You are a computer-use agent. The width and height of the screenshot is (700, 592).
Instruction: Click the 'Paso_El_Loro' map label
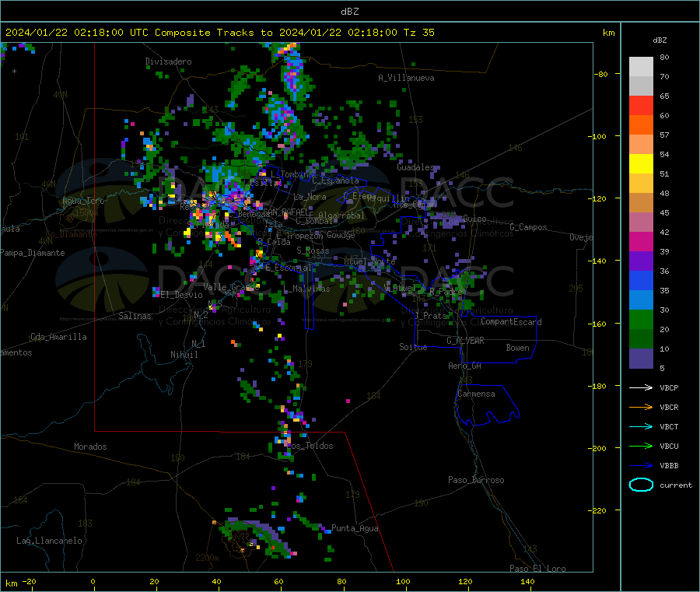pyautogui.click(x=537, y=569)
